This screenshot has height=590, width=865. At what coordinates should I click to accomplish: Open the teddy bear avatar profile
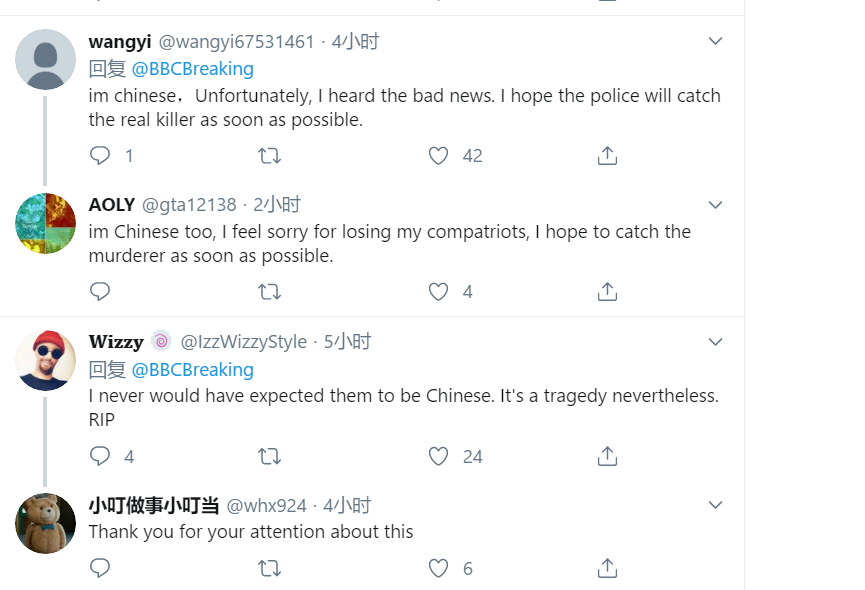[x=46, y=523]
